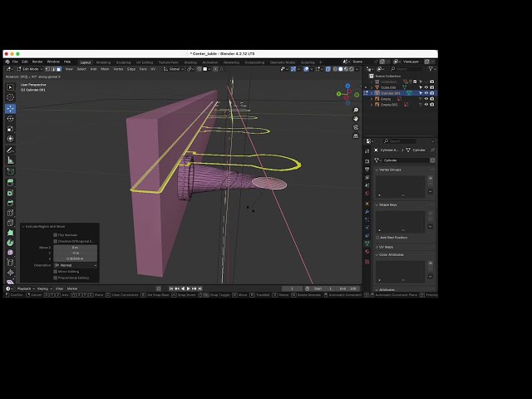The height and width of the screenshot is (399, 532).
Task: Open the Window menu
Action: click(x=53, y=62)
